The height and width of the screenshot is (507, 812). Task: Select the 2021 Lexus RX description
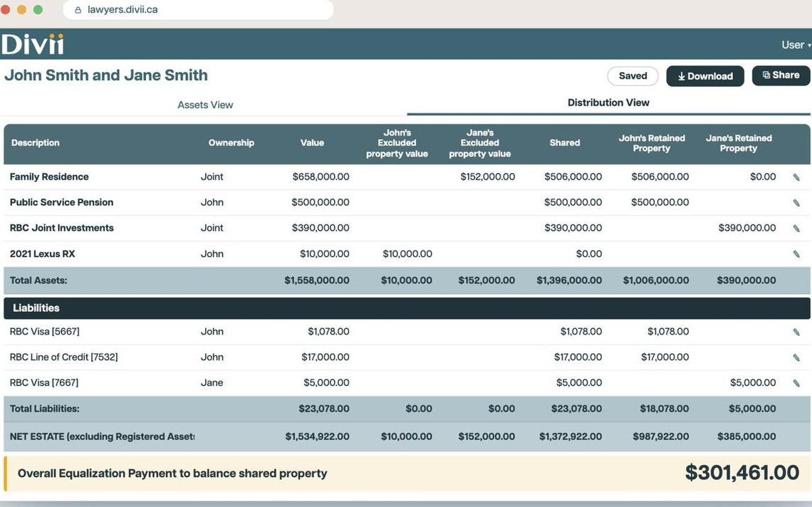[x=43, y=254]
